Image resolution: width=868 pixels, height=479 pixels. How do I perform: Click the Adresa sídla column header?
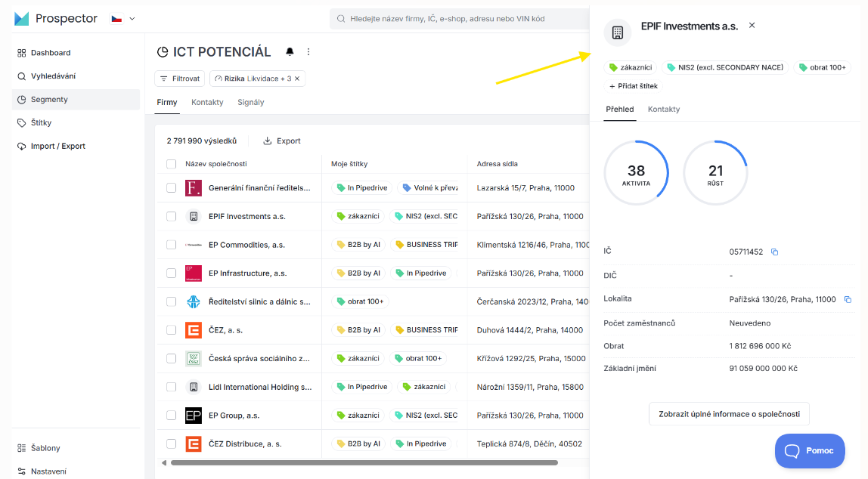[x=497, y=164]
